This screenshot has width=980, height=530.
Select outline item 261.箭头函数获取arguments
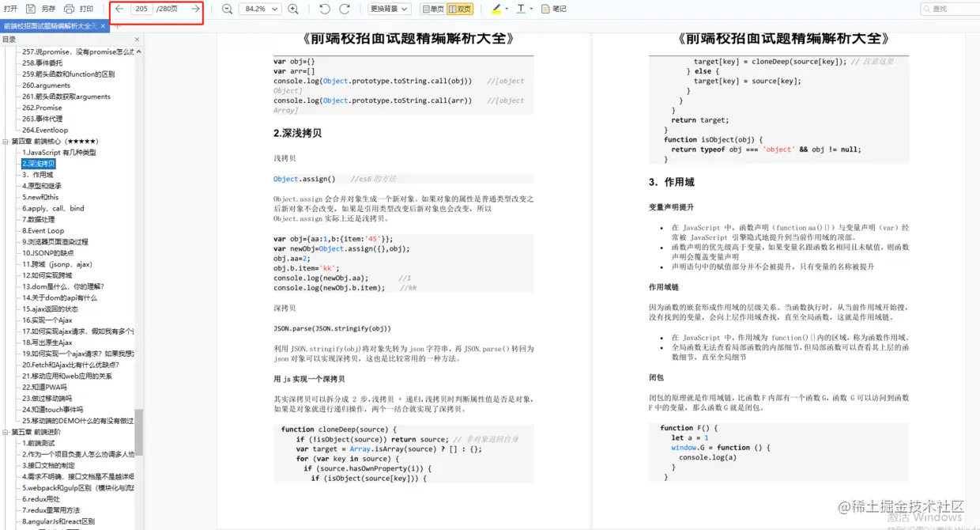(x=66, y=97)
